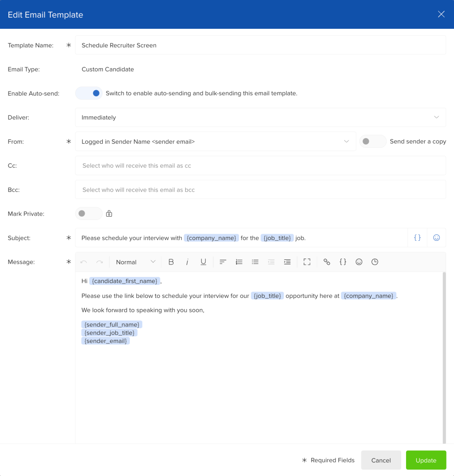Screen dimensions: 454x476
Task: Insert a bulleted list in message
Action: point(255,262)
